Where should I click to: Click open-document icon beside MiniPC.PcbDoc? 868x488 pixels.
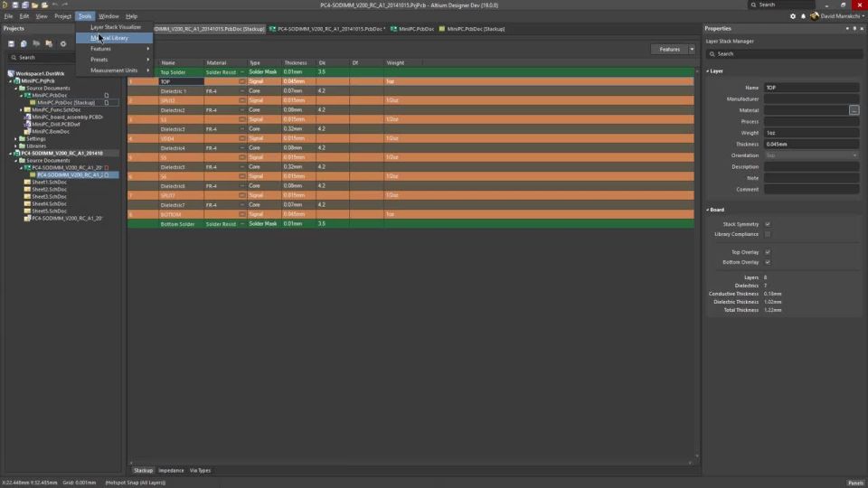107,95
